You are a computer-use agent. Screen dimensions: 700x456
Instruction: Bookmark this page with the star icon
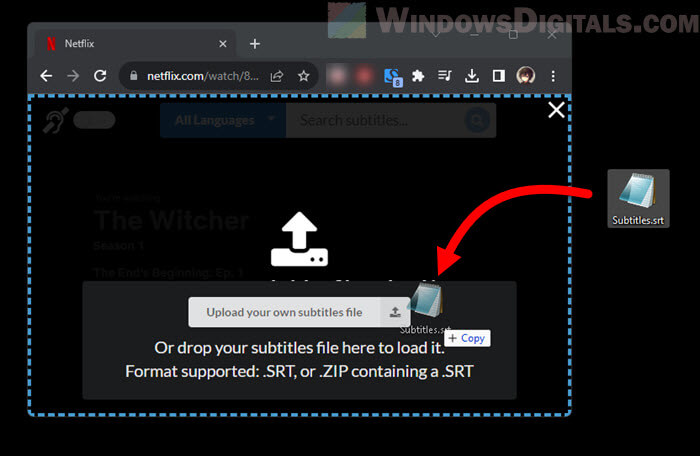[304, 76]
